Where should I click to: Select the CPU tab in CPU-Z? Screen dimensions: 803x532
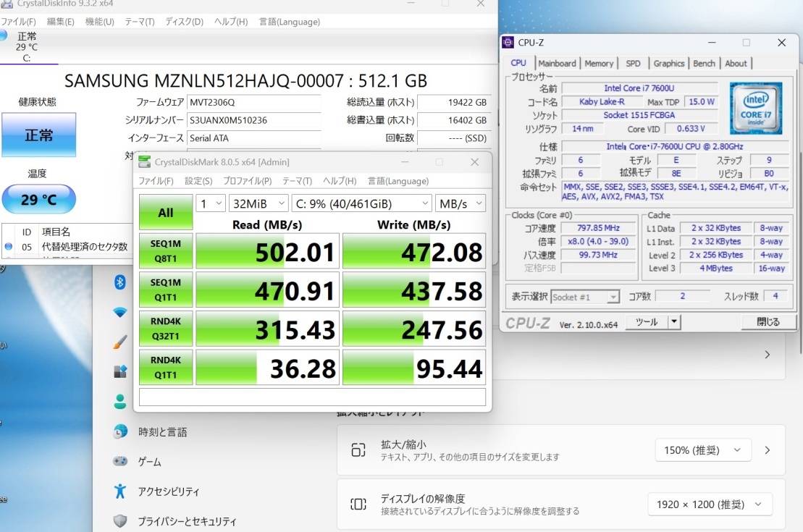coord(518,62)
